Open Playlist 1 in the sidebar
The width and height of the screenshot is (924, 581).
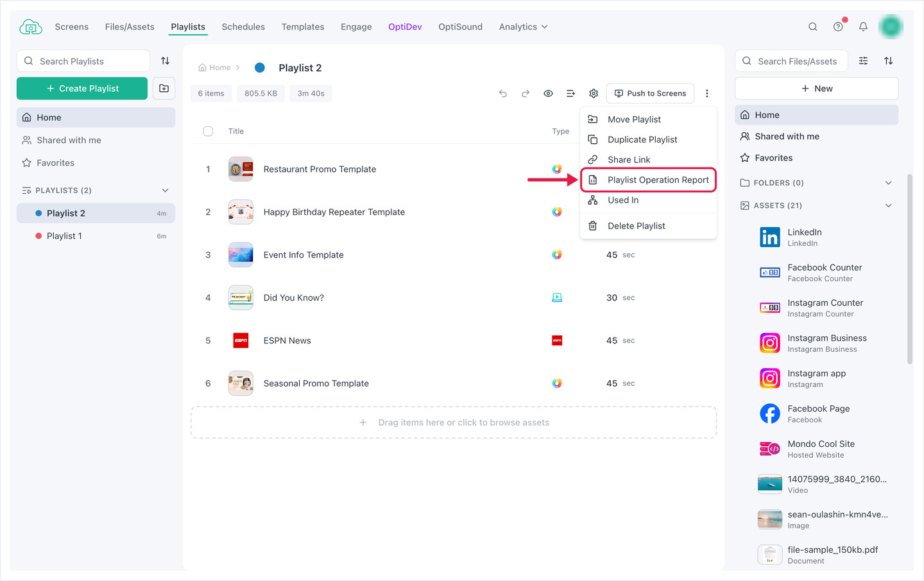coord(96,236)
